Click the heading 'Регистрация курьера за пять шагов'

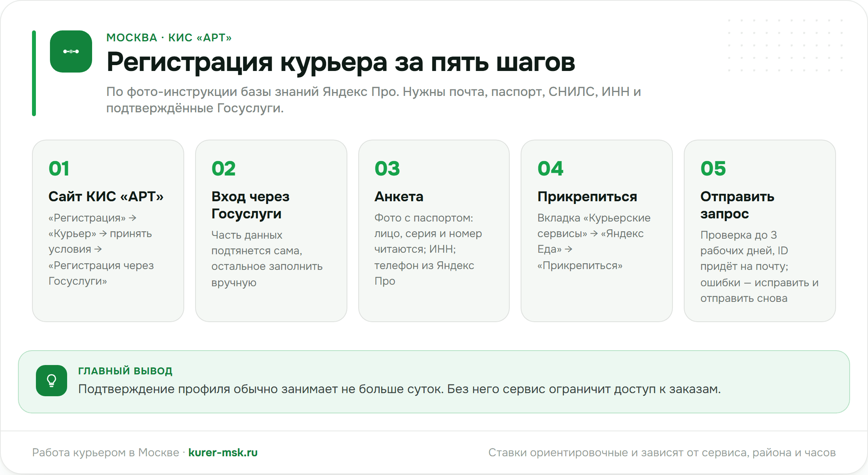pyautogui.click(x=341, y=62)
